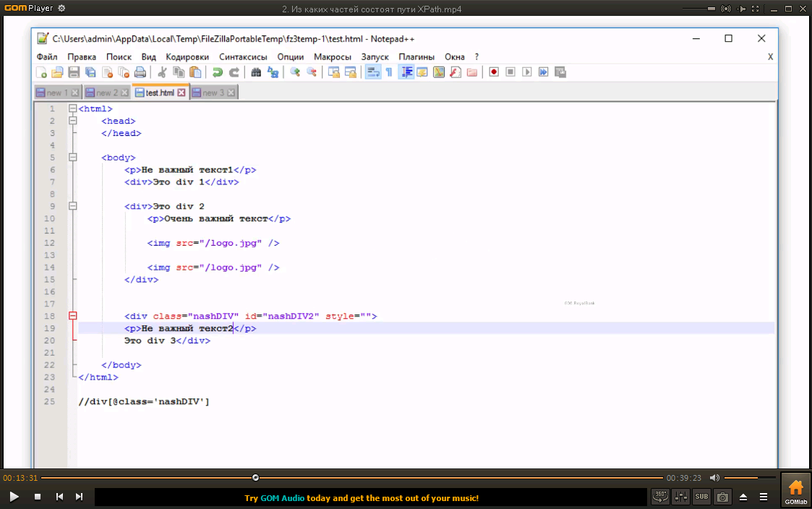Click the Save file icon in Notepad++ toolbar

click(74, 72)
